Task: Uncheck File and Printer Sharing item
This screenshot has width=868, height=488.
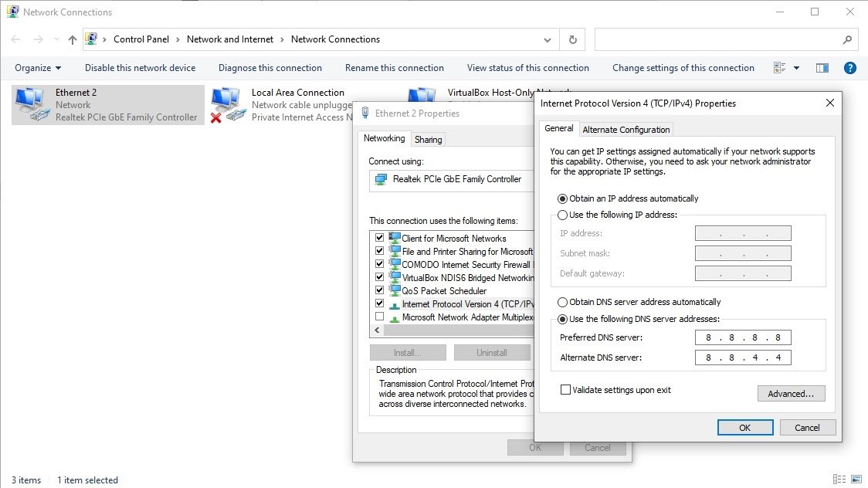Action: tap(379, 251)
